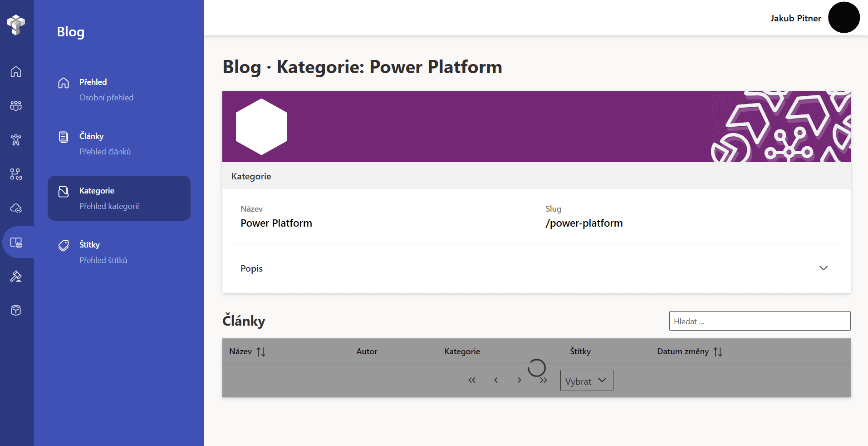Go to first page of articles
Viewport: 868px width, 446px height.
point(472,380)
